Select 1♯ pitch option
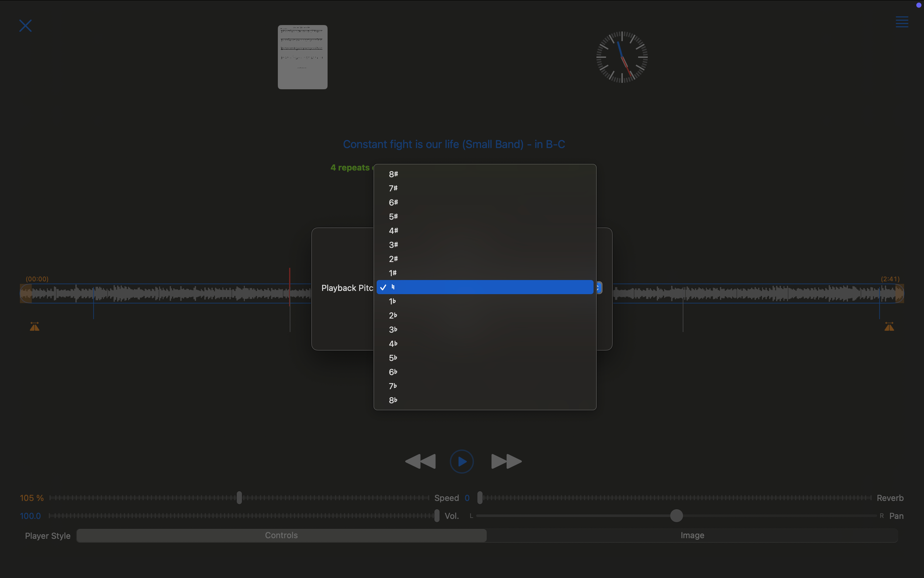The width and height of the screenshot is (924, 578). [x=485, y=273]
